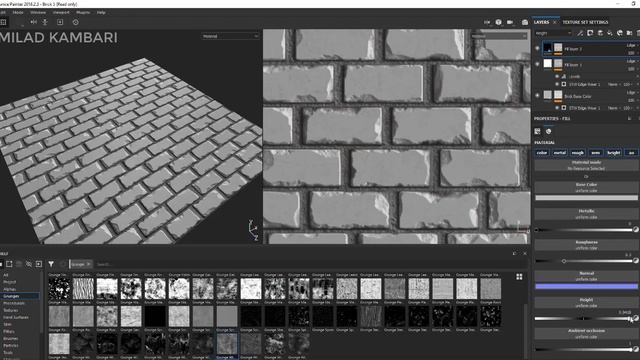Open the Viewport menu

(61, 13)
